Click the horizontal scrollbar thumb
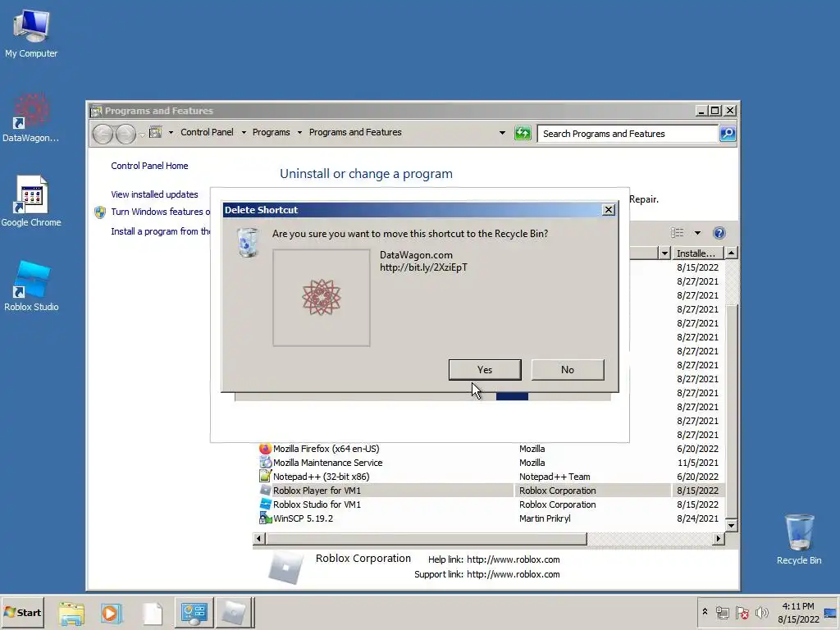The image size is (840, 630). [x=427, y=538]
